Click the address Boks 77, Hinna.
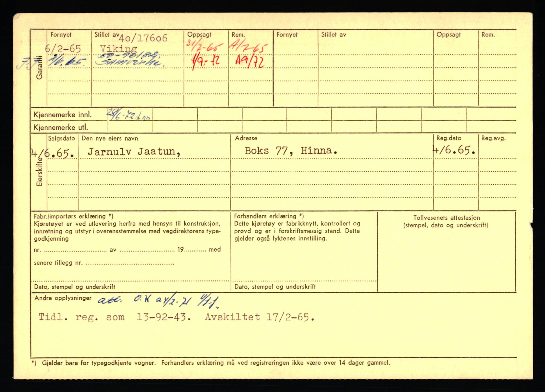Viewport: 545px width, 392px height. 291,151
